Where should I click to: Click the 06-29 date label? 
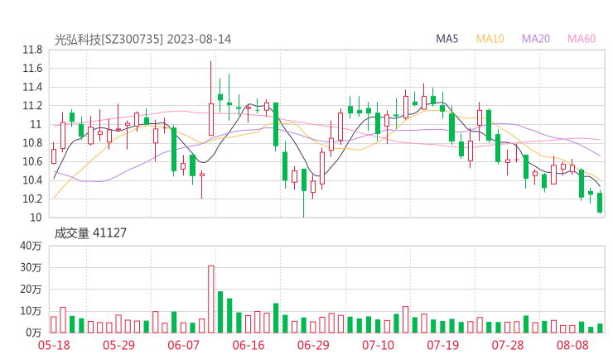coord(313,345)
